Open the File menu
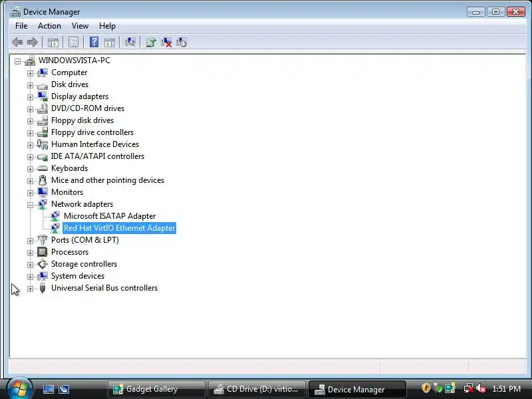 21,26
